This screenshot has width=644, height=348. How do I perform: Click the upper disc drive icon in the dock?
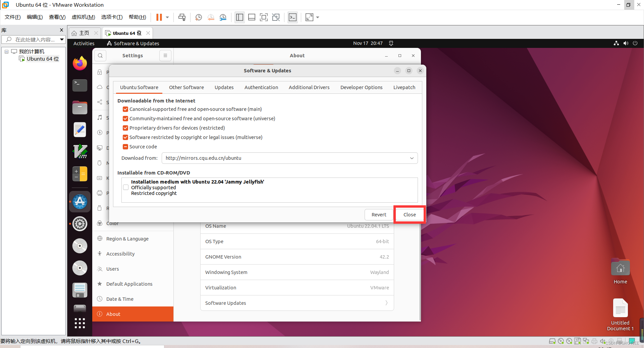[80, 246]
